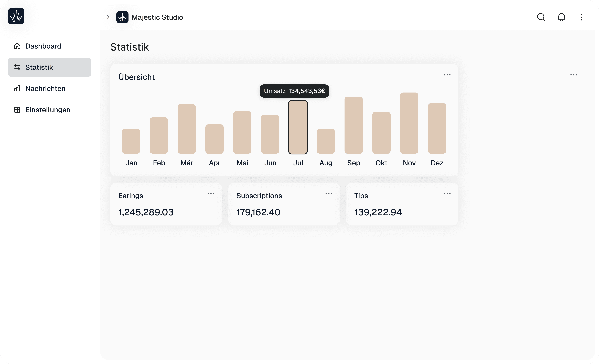599x364 pixels.
Task: Click the Nachrichten bar chart icon
Action: pyautogui.click(x=17, y=88)
